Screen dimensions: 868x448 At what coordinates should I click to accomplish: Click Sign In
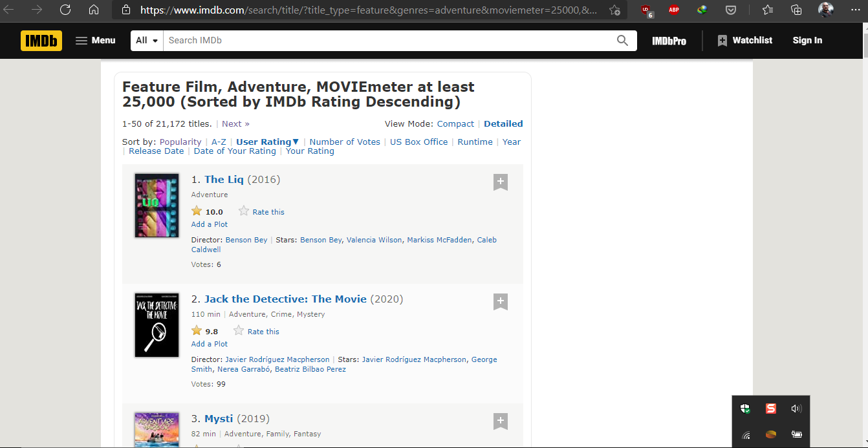tap(807, 40)
